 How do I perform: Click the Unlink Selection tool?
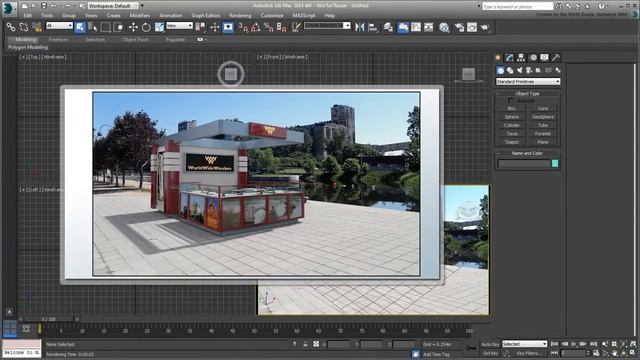tap(24, 27)
